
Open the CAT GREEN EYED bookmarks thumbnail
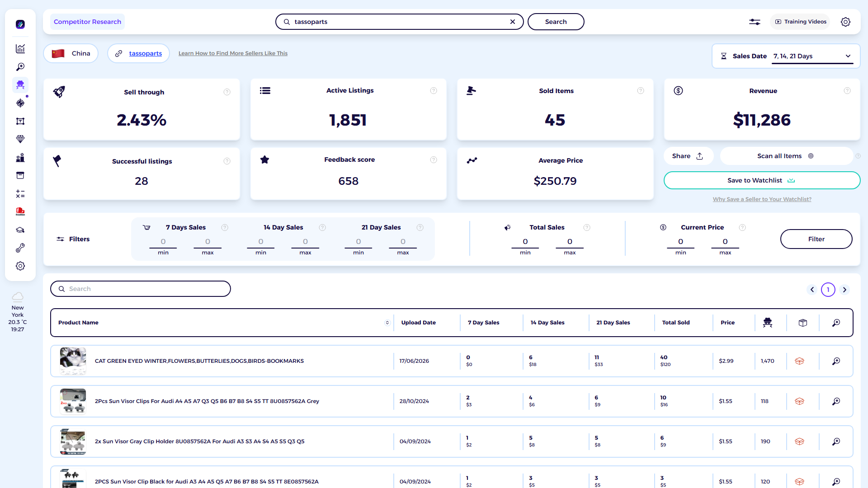point(73,361)
